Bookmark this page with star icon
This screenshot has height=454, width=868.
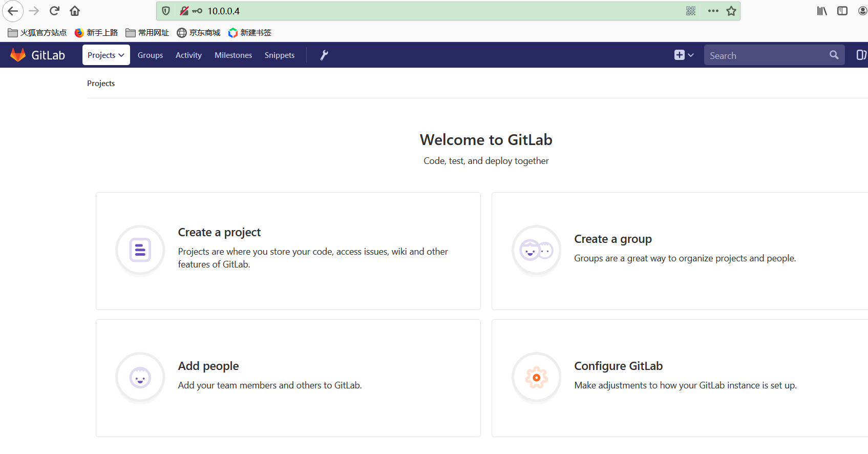point(731,11)
